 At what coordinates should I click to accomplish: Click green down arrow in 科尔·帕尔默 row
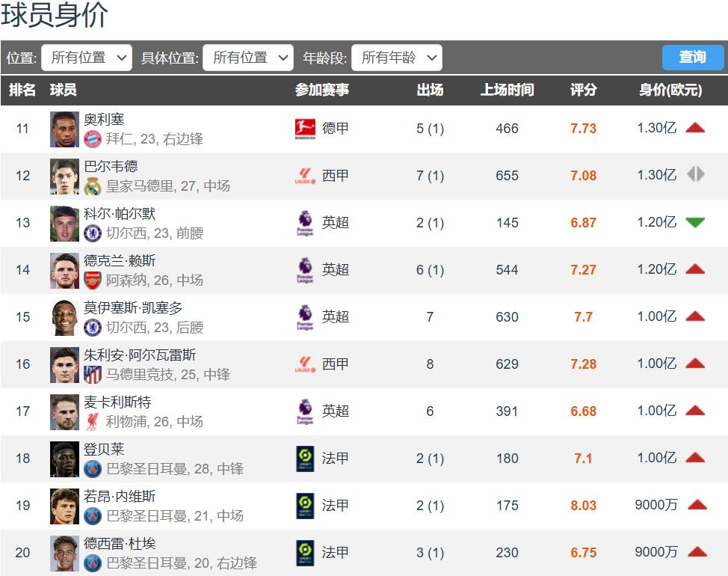pos(695,222)
